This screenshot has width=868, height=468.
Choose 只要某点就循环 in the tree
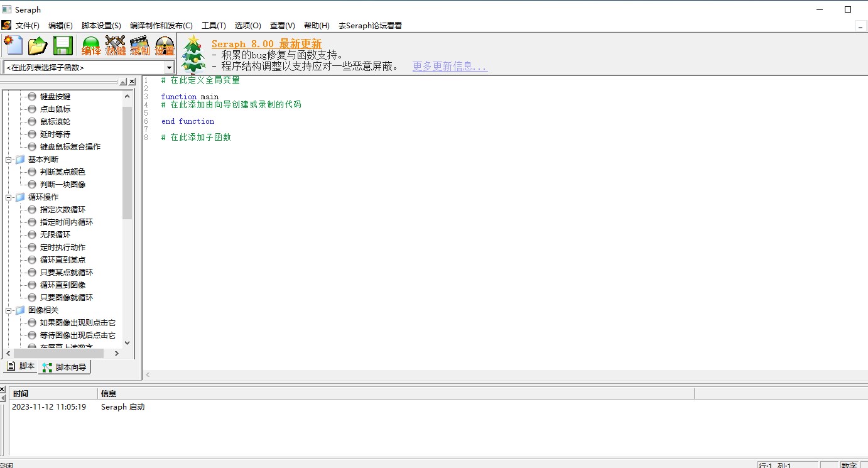(67, 273)
